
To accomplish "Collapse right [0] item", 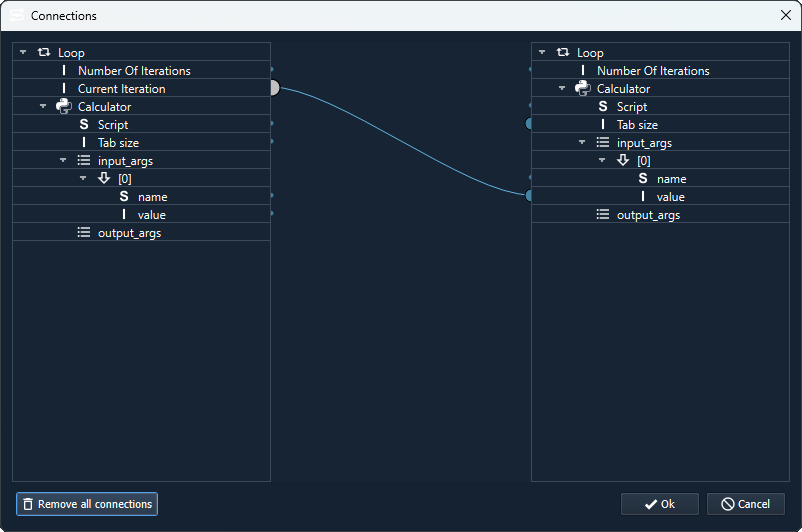I will 602,160.
